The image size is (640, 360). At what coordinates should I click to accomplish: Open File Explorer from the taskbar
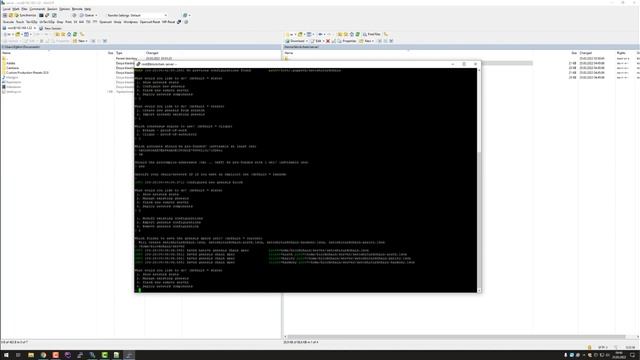click(31, 355)
